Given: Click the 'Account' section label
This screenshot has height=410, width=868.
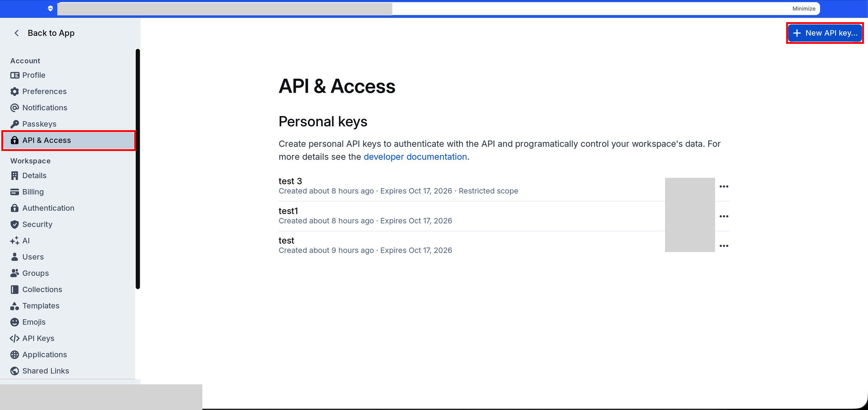Looking at the screenshot, I should click(x=25, y=61).
